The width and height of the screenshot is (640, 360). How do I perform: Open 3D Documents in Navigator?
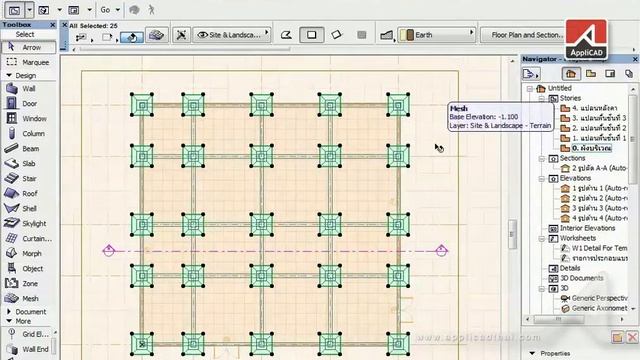581,278
